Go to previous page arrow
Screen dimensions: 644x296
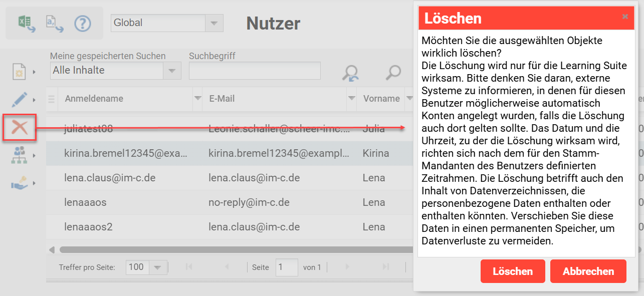[227, 267]
